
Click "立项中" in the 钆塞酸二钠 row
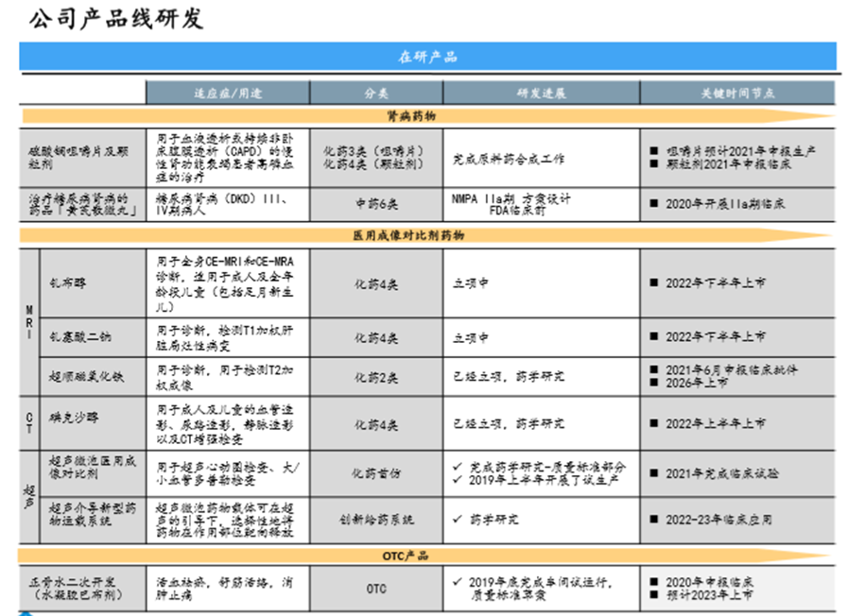click(471, 337)
